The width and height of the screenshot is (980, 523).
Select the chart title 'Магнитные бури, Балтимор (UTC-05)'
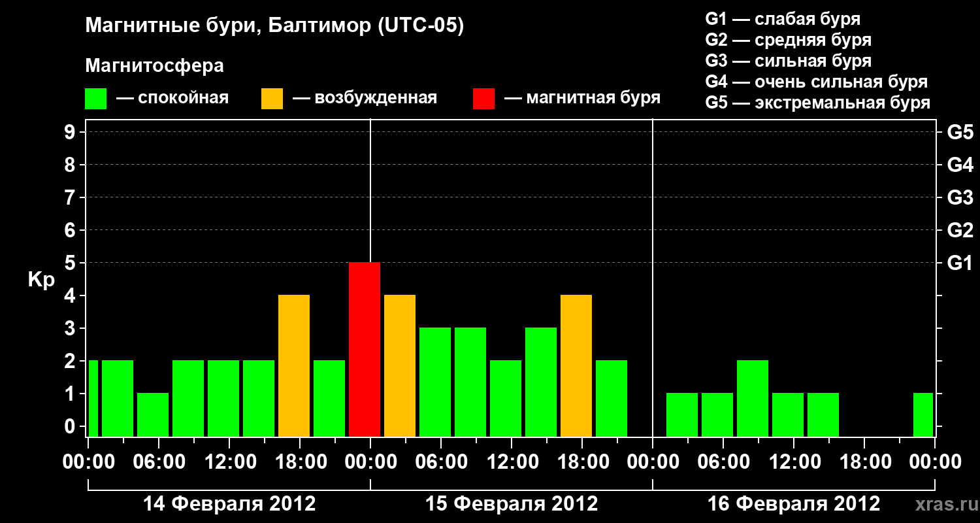click(274, 26)
